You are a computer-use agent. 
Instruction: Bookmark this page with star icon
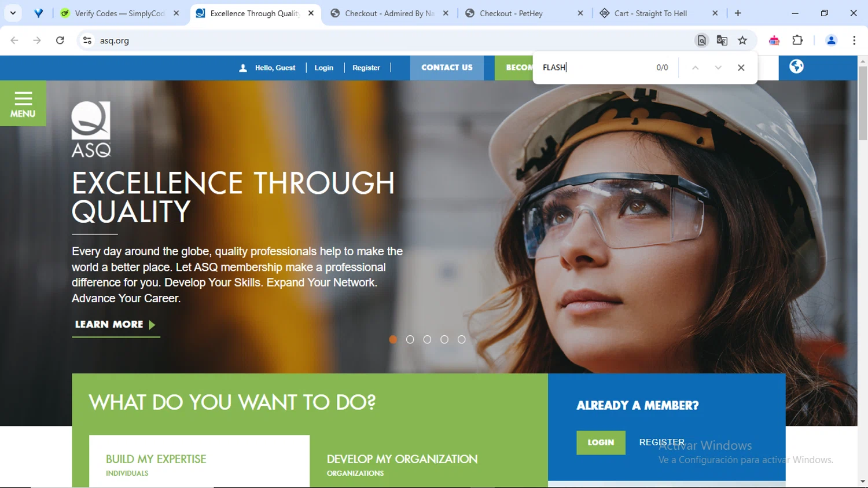(x=742, y=41)
